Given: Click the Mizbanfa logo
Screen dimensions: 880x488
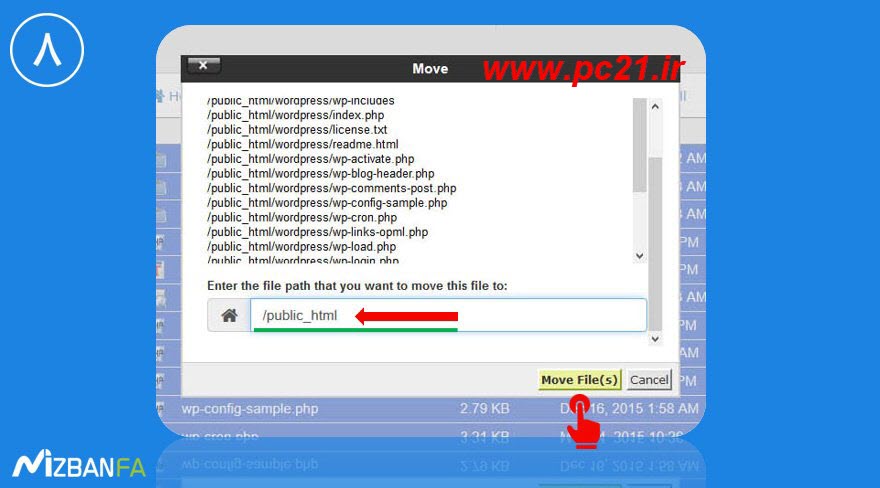Looking at the screenshot, I should pos(79,465).
